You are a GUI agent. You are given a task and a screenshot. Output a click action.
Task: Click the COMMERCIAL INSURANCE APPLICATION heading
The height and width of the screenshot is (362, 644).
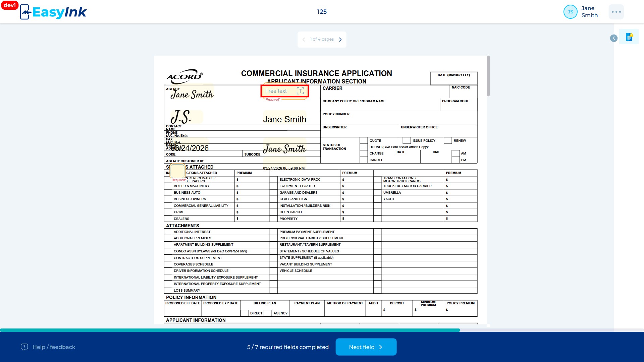click(316, 73)
